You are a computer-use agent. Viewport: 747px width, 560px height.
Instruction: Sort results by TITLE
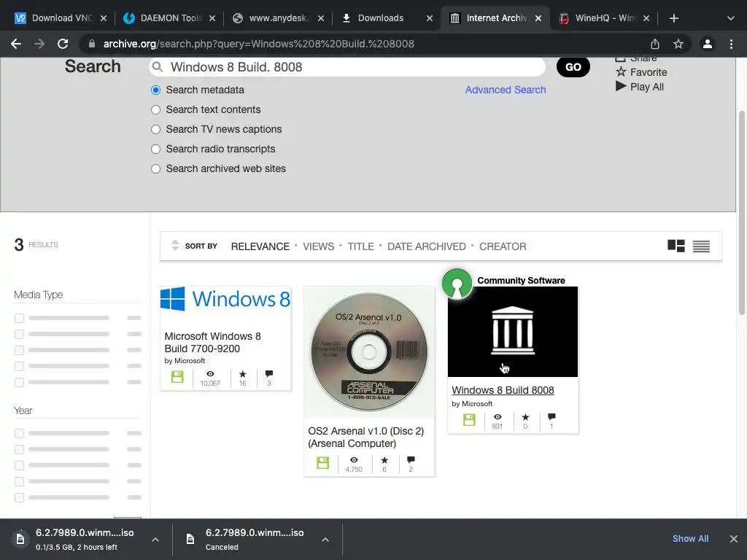(360, 246)
